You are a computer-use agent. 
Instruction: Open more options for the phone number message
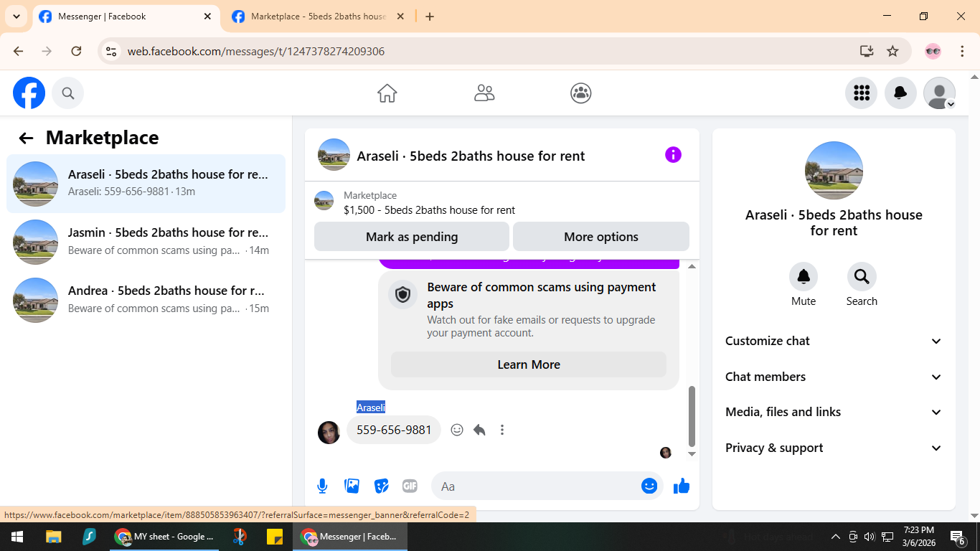pos(502,430)
